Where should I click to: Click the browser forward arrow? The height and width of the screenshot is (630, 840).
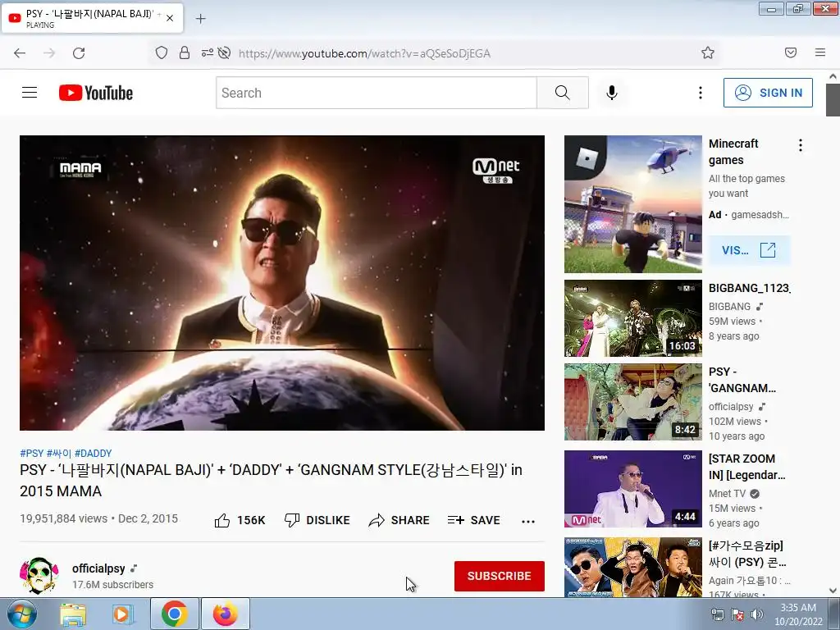(49, 53)
